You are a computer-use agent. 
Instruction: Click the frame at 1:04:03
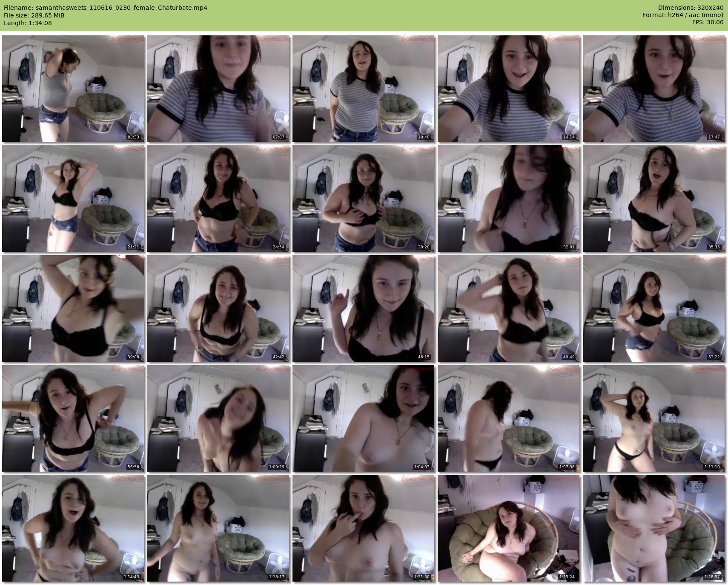click(364, 418)
